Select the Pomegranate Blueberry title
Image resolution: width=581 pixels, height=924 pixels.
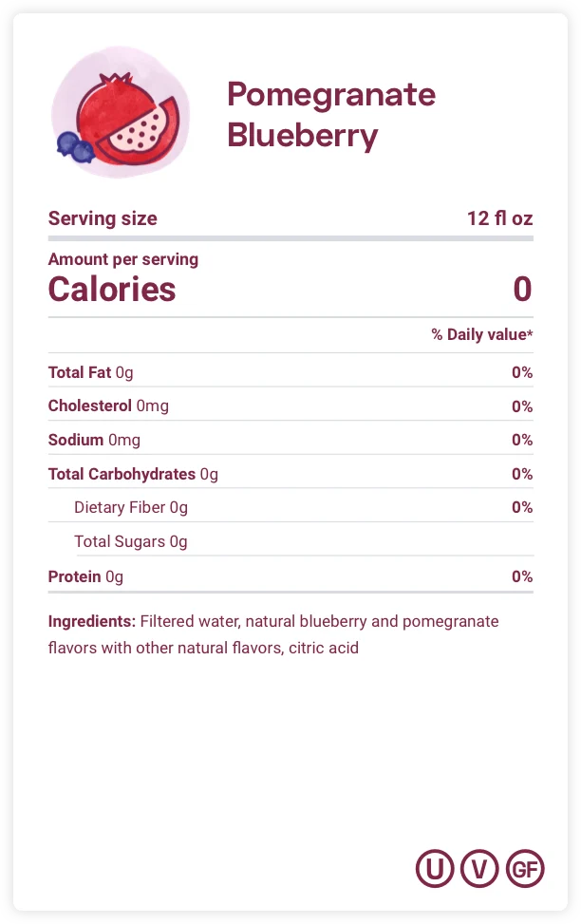(x=330, y=115)
